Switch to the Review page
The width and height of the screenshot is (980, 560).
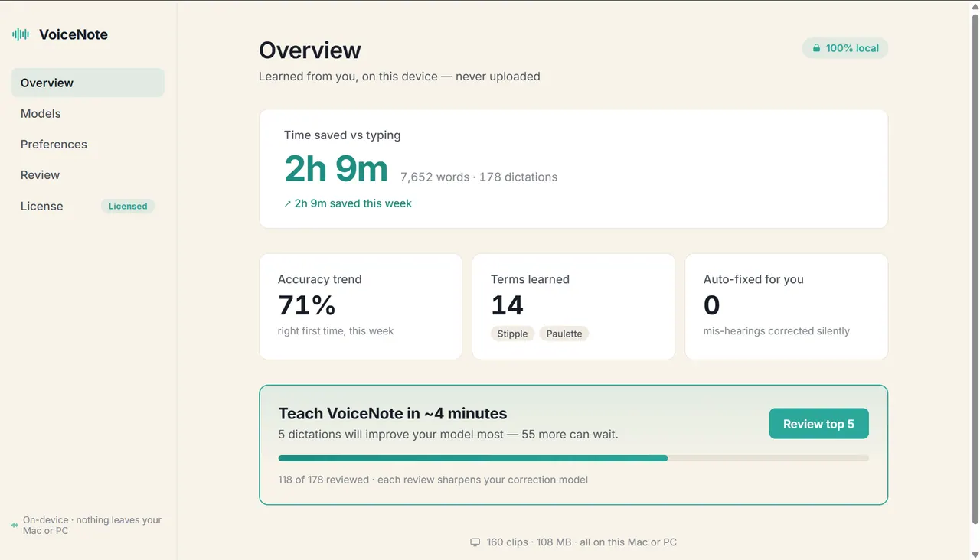pyautogui.click(x=87, y=174)
